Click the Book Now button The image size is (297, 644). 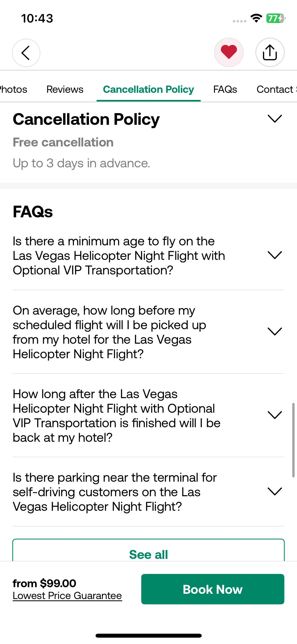[213, 589]
